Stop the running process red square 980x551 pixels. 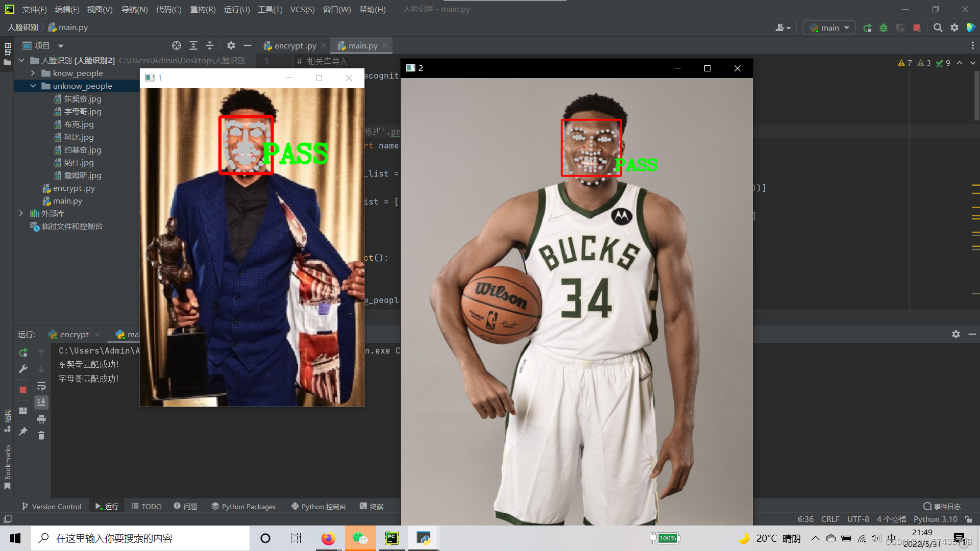click(23, 390)
